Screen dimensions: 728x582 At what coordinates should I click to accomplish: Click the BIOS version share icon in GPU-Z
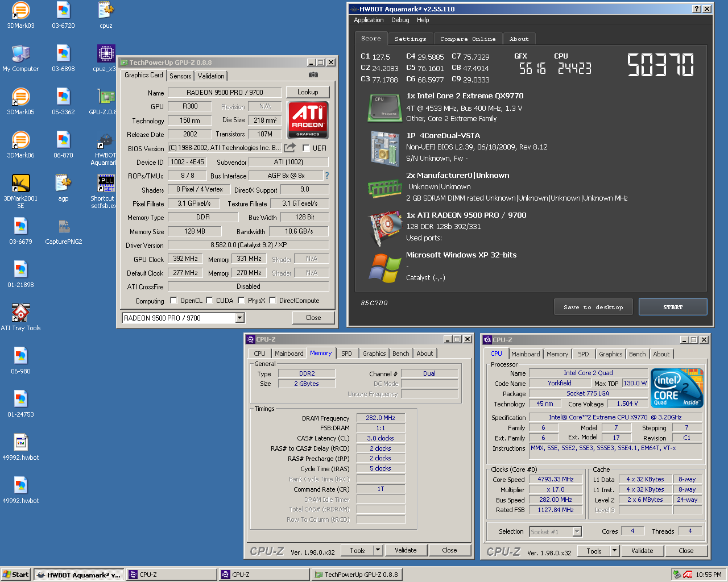[x=290, y=148]
